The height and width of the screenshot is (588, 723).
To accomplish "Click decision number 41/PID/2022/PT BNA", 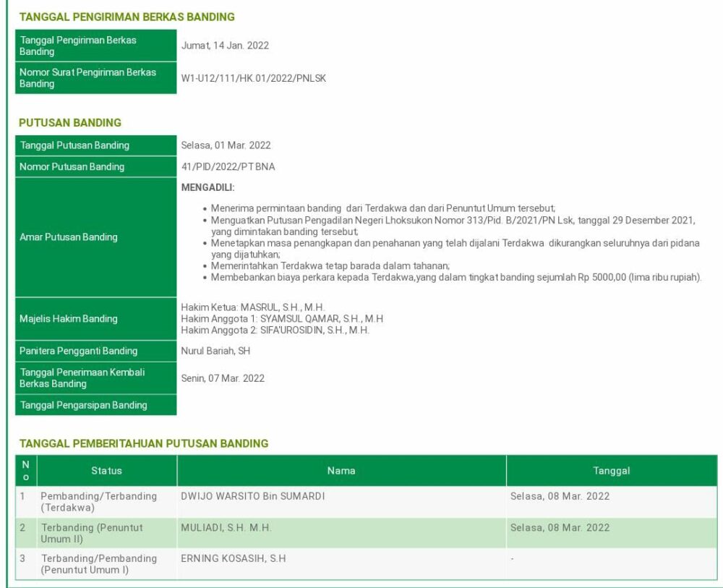I will (x=228, y=167).
